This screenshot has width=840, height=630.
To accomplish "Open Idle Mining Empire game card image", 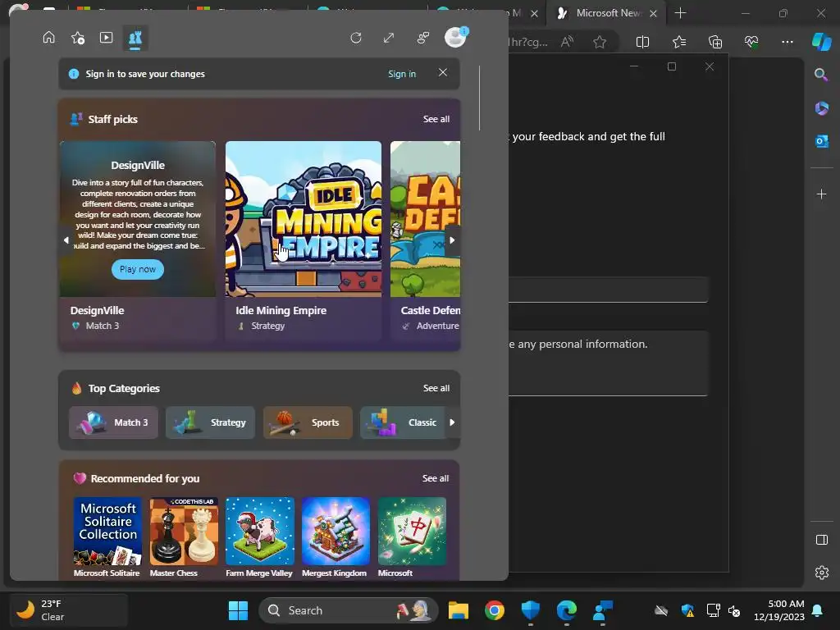I will [304, 218].
